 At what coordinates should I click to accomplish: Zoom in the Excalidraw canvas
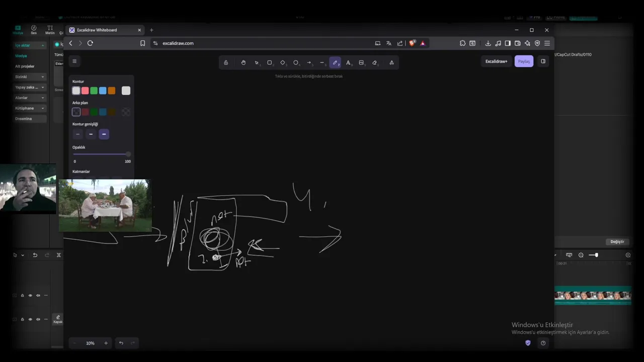tap(106, 343)
